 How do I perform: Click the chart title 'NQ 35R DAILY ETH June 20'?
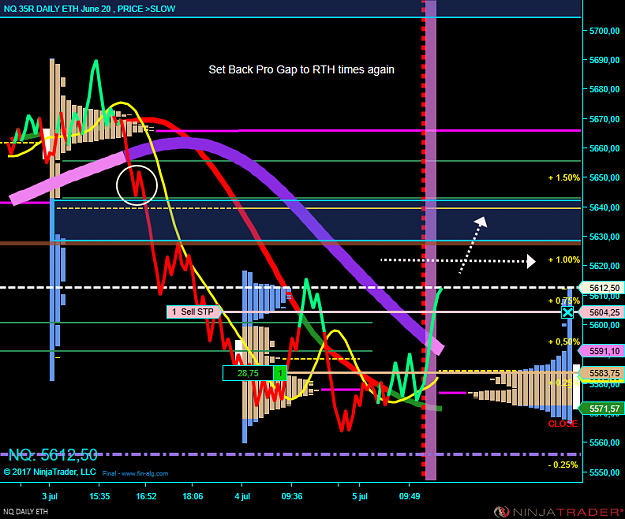[x=57, y=9]
